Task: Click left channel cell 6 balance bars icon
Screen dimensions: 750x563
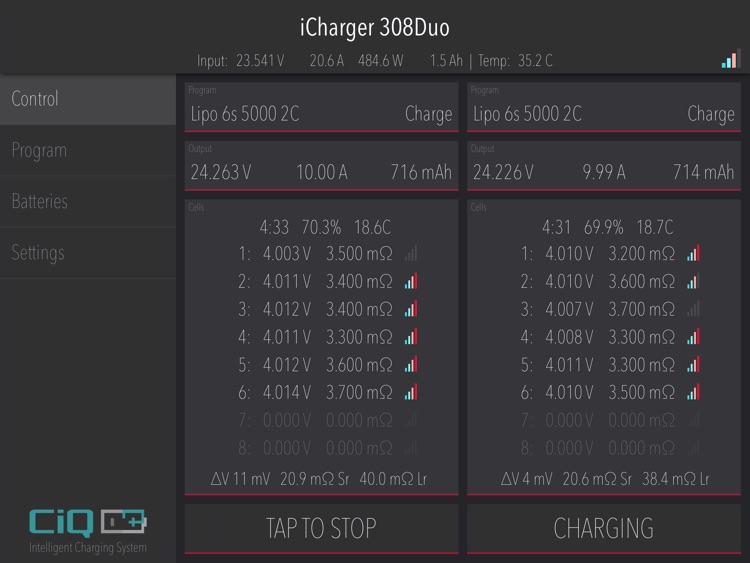Action: (411, 393)
